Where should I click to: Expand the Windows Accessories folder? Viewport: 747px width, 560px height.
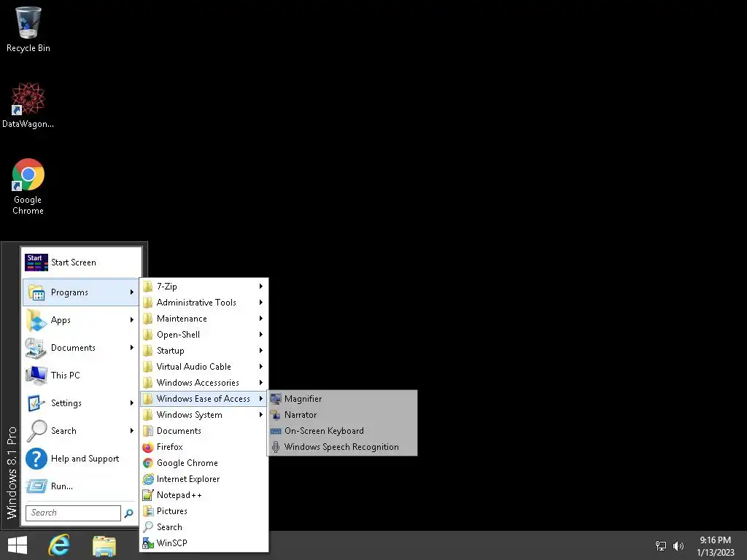pos(204,383)
